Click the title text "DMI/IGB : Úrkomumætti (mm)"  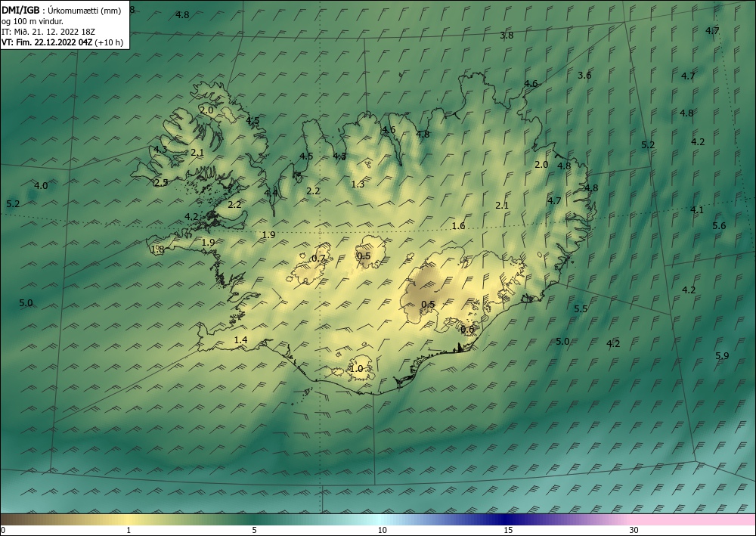coord(61,11)
